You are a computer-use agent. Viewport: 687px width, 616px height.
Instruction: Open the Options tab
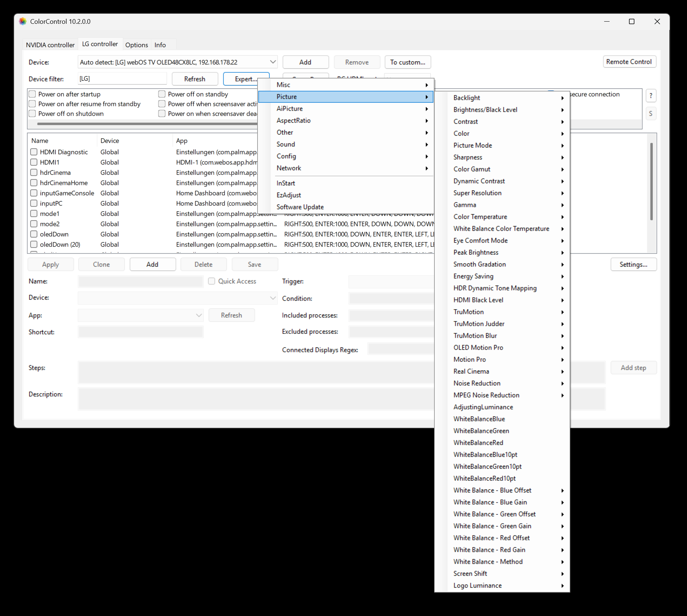(137, 45)
